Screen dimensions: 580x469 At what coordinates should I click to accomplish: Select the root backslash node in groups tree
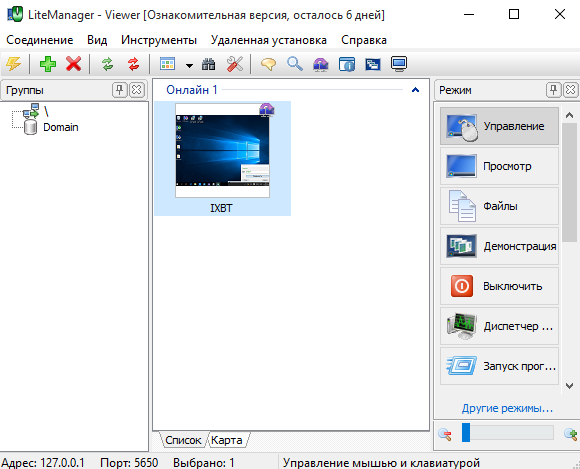46,111
